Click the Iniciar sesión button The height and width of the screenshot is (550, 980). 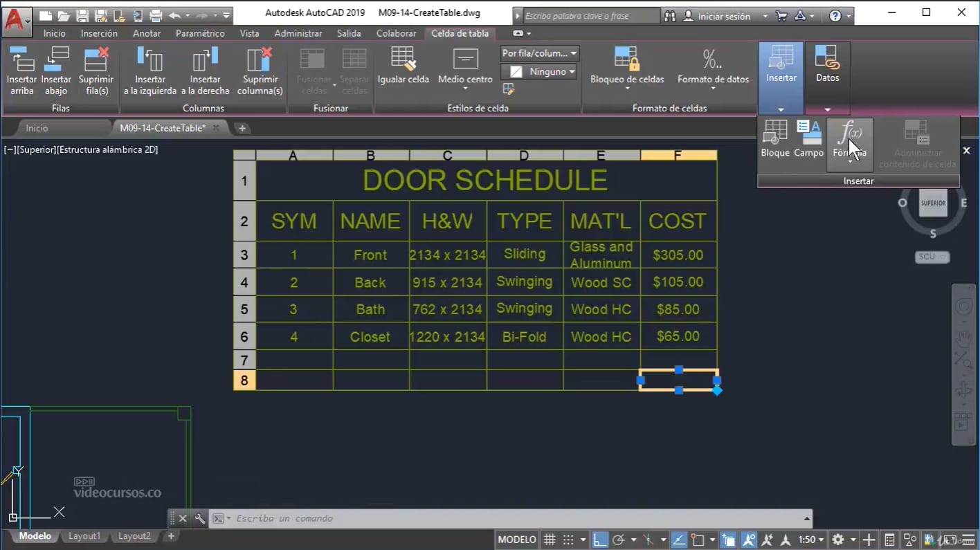(724, 16)
